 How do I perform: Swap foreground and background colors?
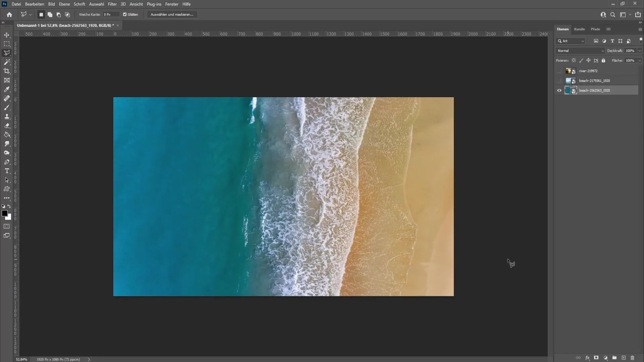[x=9, y=206]
